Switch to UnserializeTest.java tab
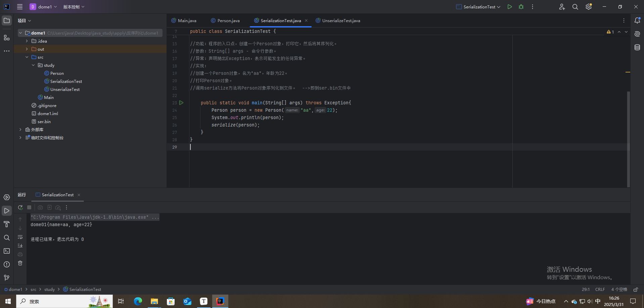644x308 pixels. point(338,20)
